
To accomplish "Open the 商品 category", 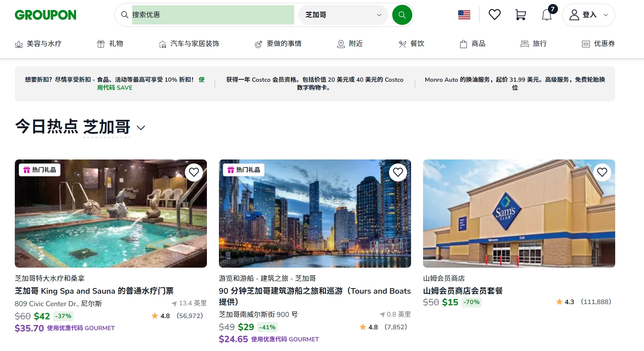I will [x=473, y=44].
